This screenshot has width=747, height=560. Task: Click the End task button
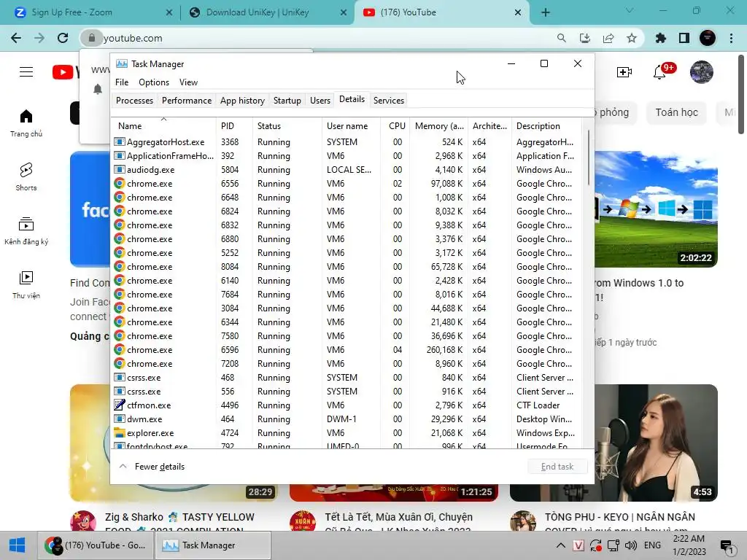557,467
